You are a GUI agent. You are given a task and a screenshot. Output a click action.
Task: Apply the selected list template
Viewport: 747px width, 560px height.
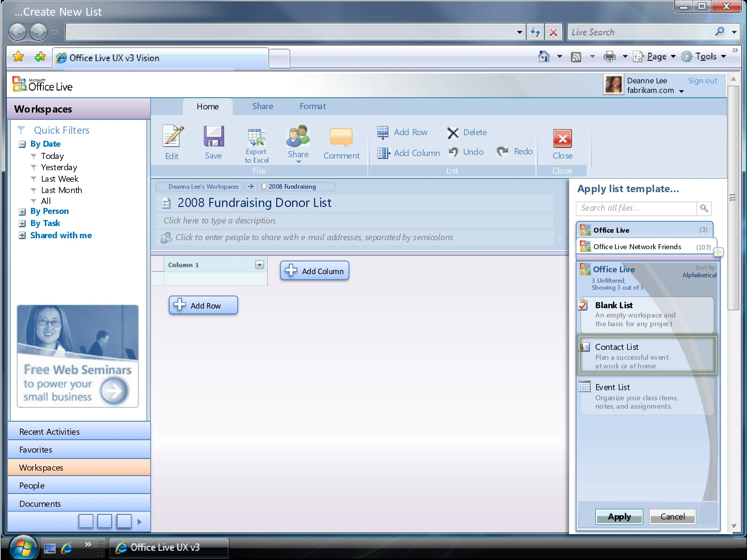click(x=619, y=517)
